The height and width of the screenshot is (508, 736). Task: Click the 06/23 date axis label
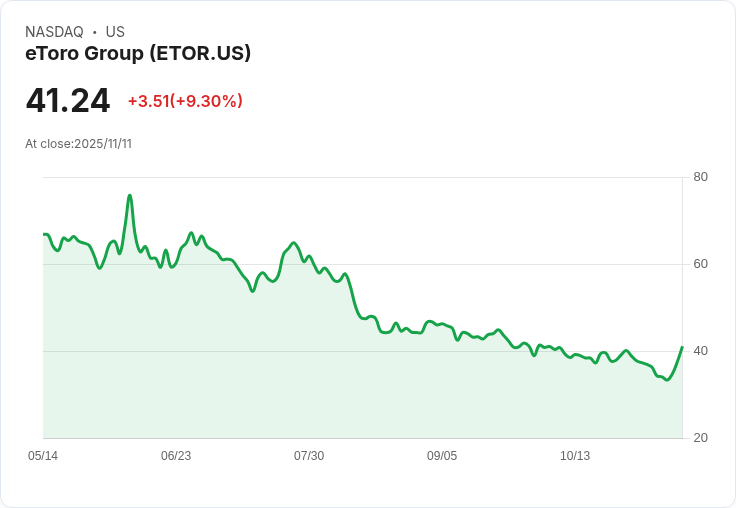(x=176, y=456)
